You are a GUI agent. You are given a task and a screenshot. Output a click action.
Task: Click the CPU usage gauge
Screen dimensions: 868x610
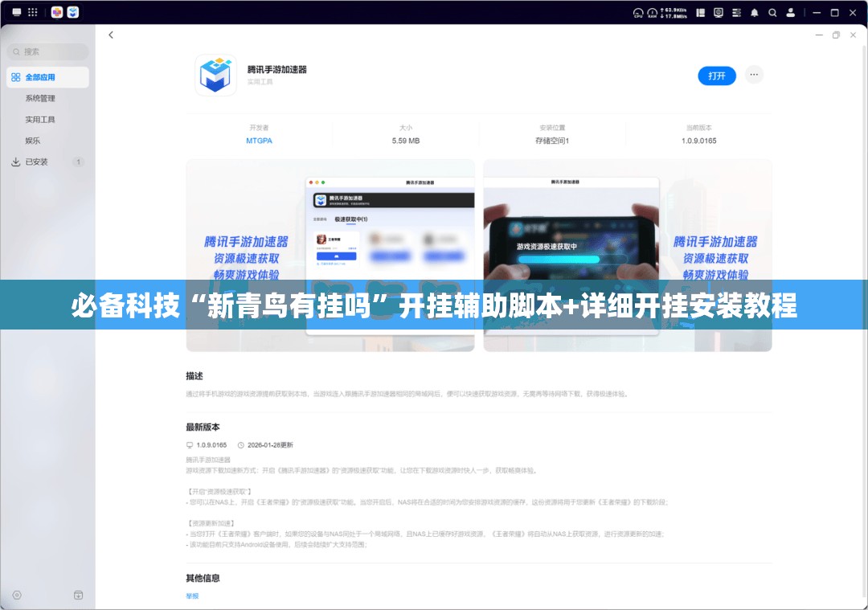638,13
